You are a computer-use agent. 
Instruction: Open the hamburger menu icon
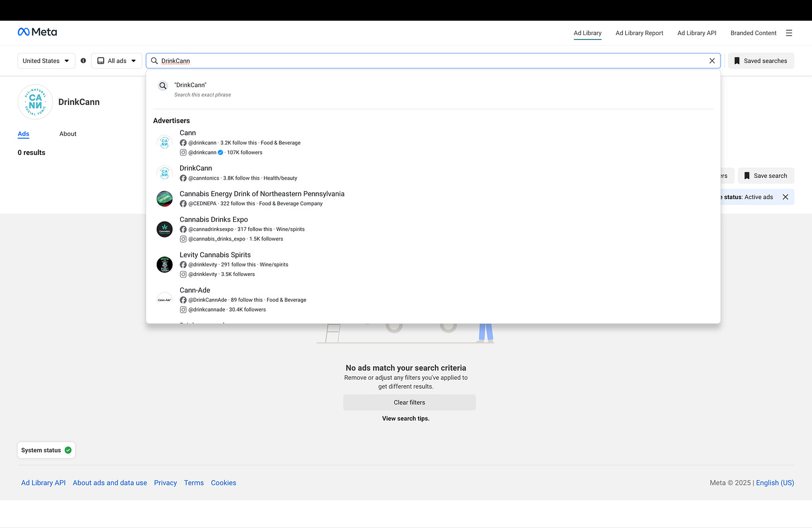tap(789, 33)
